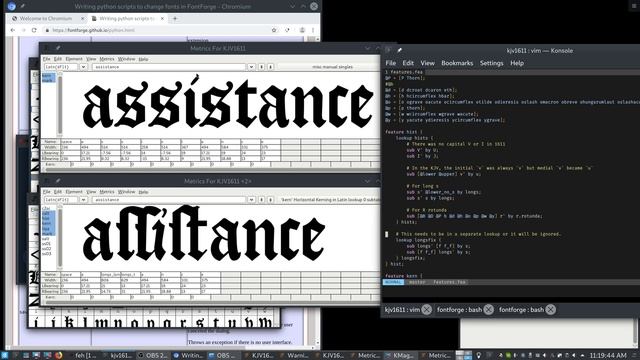The width and height of the screenshot is (640, 360).
Task: Open Chromium's three-dot menu
Action: point(313,30)
